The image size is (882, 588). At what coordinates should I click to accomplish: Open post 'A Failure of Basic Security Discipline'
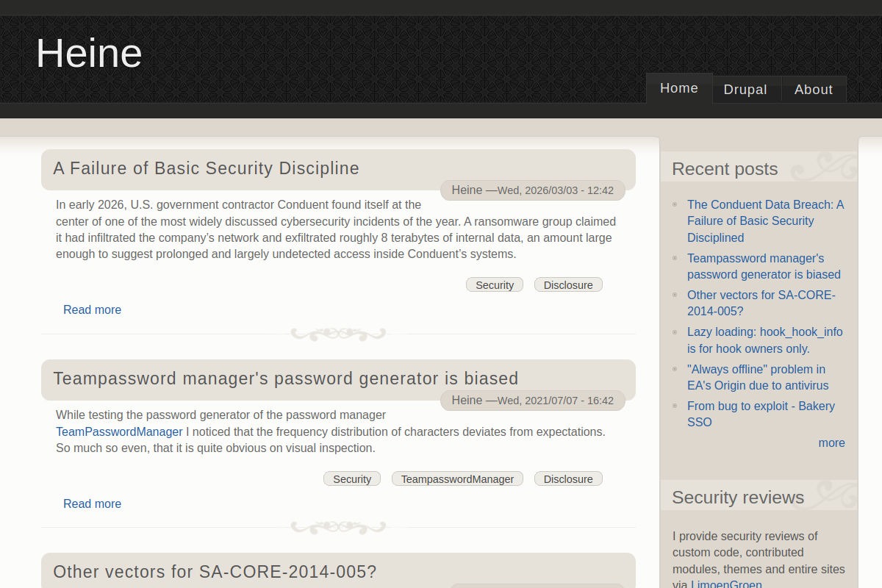point(207,168)
